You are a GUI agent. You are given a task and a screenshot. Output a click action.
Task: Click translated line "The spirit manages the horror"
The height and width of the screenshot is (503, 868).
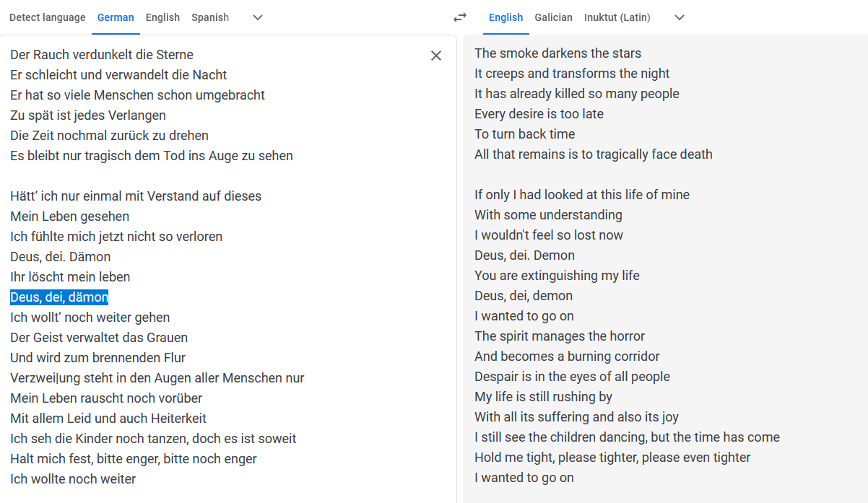[560, 336]
